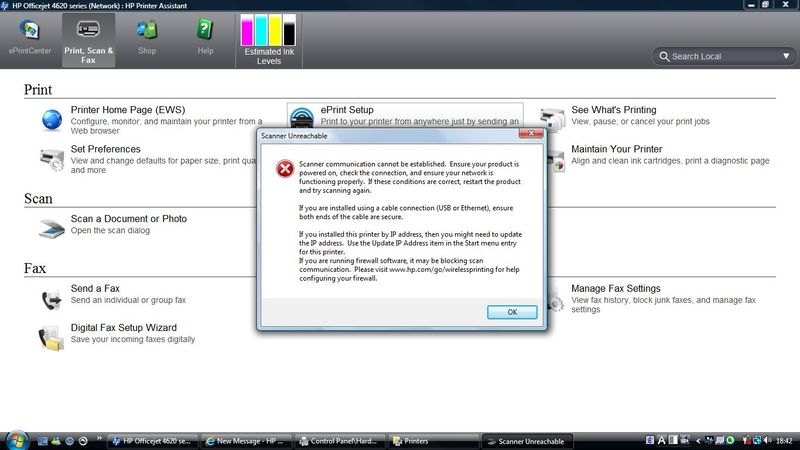The width and height of the screenshot is (800, 450).
Task: Open the Digital Fax Setup Wizard icon
Action: click(x=52, y=338)
